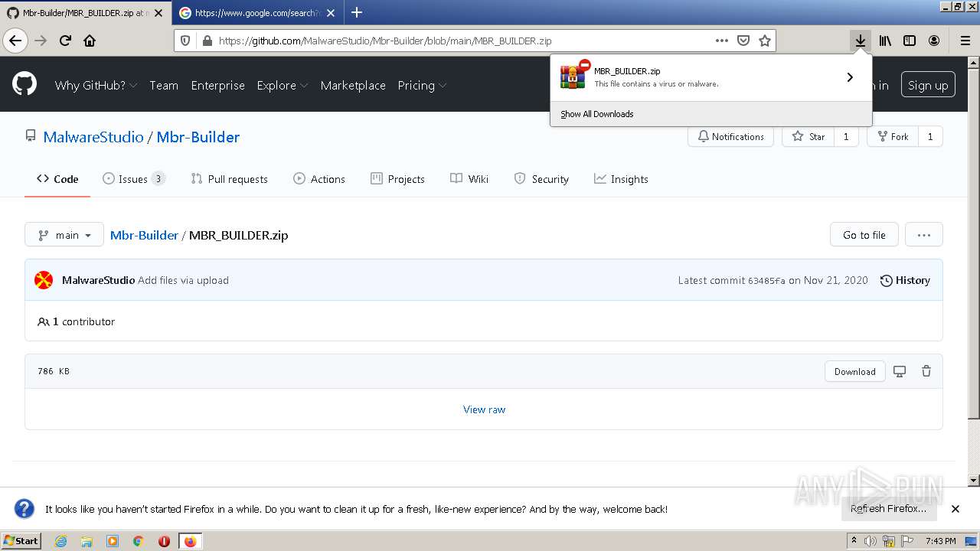Expand the Why GitHub? dropdown
The image size is (980, 551).
point(96,85)
